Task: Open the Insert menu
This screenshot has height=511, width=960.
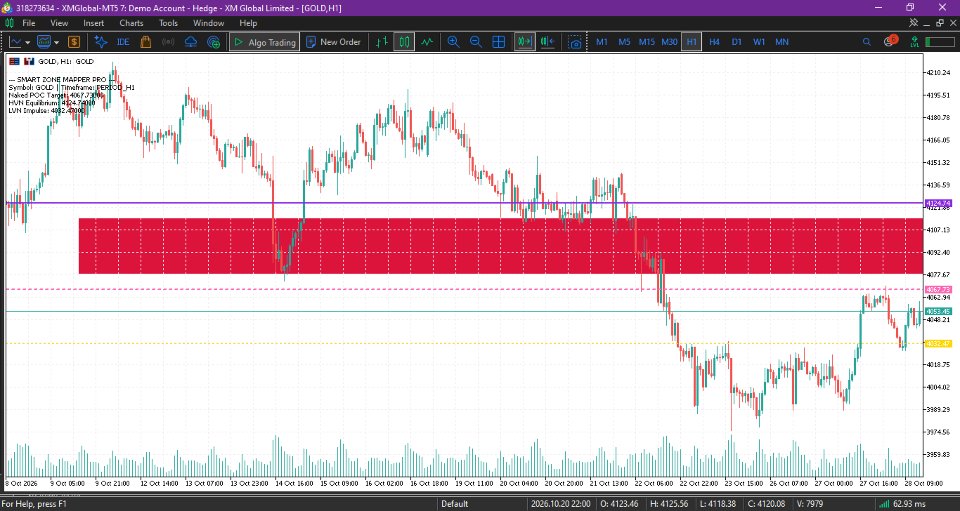Action: (94, 23)
